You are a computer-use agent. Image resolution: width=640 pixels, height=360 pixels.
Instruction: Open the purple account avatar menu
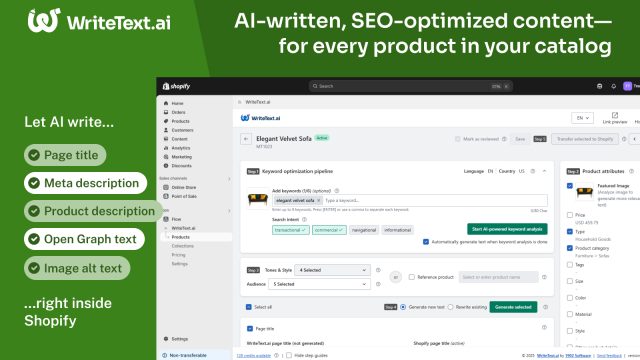(628, 86)
